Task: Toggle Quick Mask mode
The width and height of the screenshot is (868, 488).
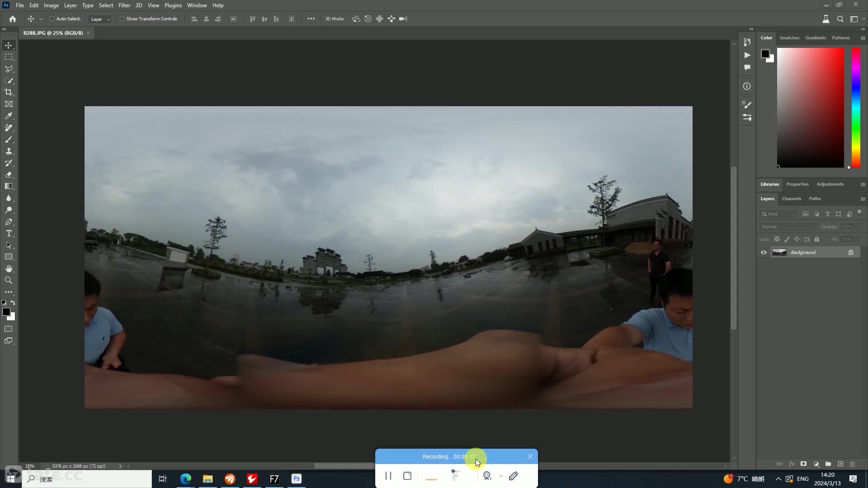Action: click(9, 329)
